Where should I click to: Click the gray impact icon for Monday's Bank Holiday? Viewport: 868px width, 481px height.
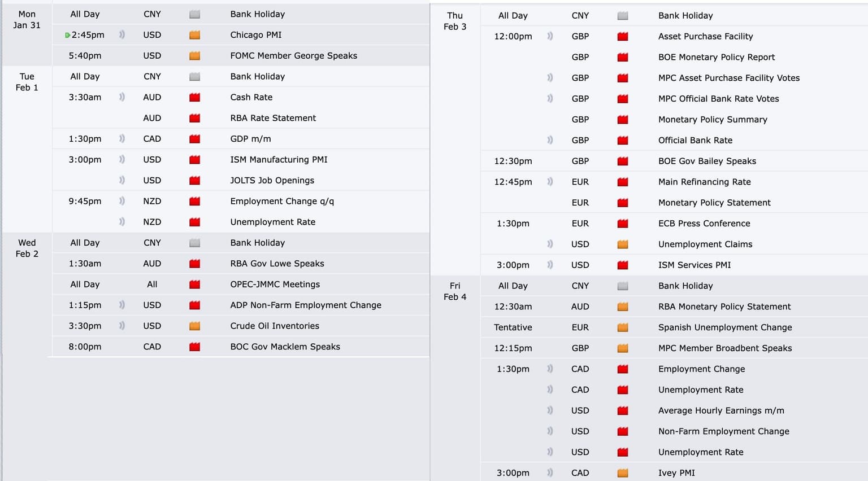coord(194,14)
